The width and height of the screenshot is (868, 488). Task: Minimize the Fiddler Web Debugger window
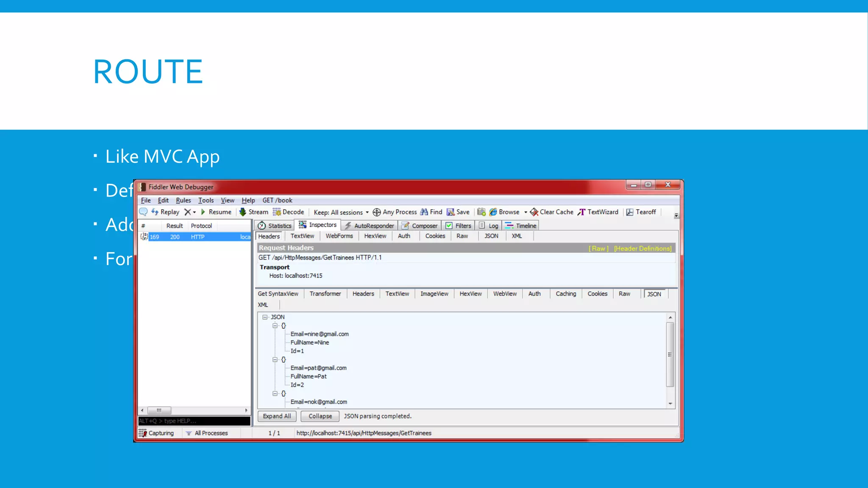point(634,185)
